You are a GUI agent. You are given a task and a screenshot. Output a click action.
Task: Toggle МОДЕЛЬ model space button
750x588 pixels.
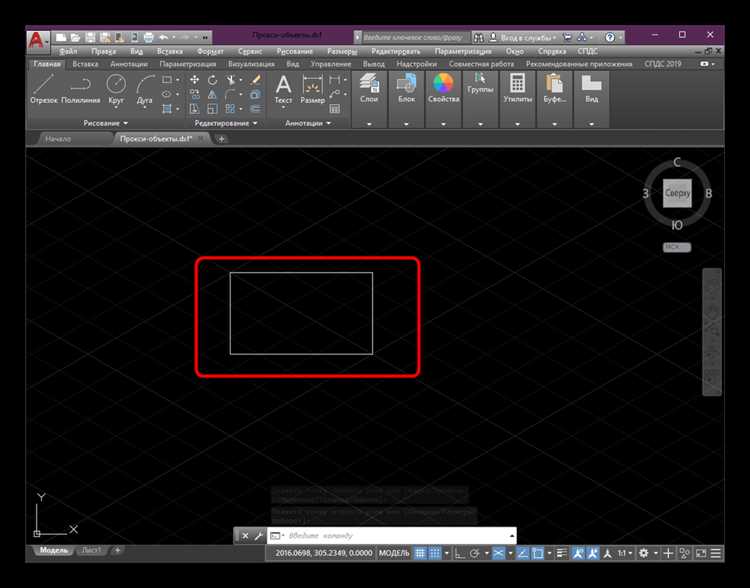[393, 553]
